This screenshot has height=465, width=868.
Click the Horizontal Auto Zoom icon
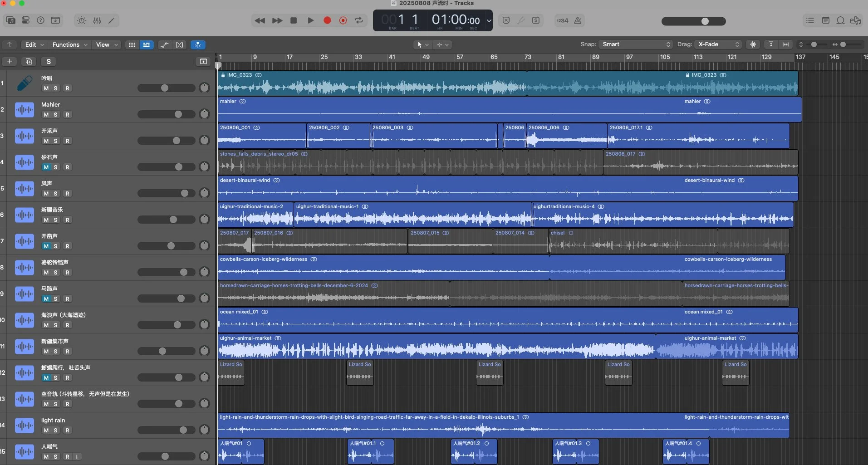click(786, 44)
